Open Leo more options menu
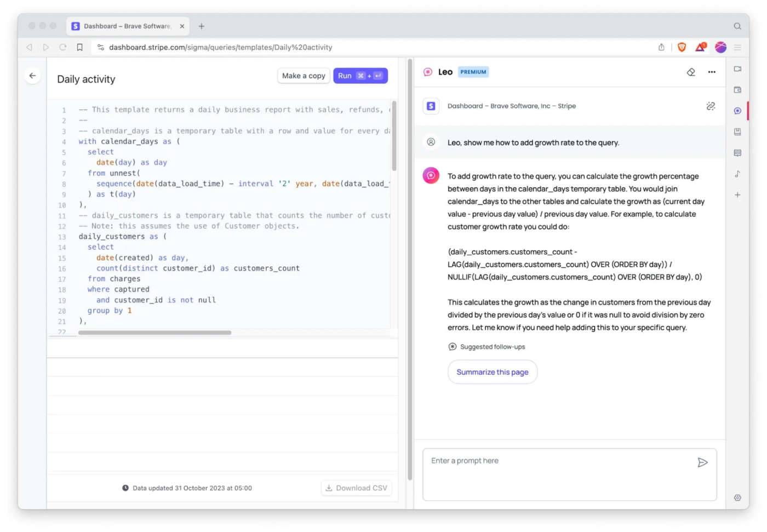Image resolution: width=767 pixels, height=532 pixels. pos(711,72)
